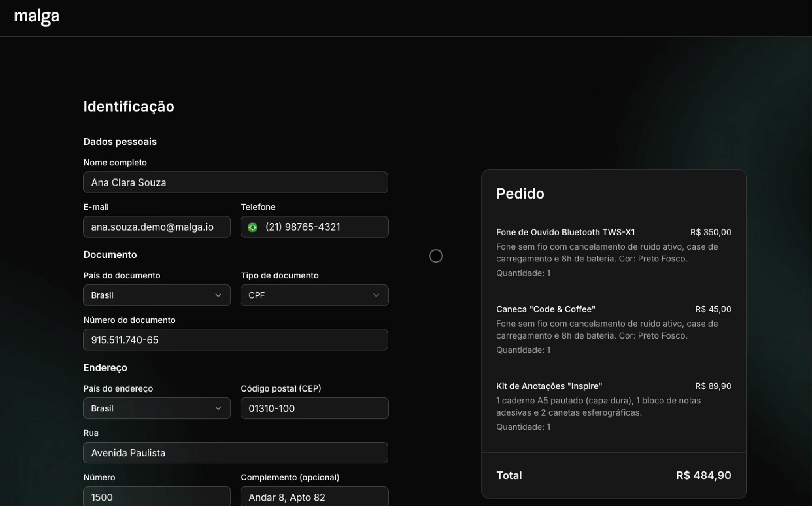Viewport: 812px width, 506px height.
Task: Open the "País do documento" dropdown showing Brasil
Action: pos(156,295)
